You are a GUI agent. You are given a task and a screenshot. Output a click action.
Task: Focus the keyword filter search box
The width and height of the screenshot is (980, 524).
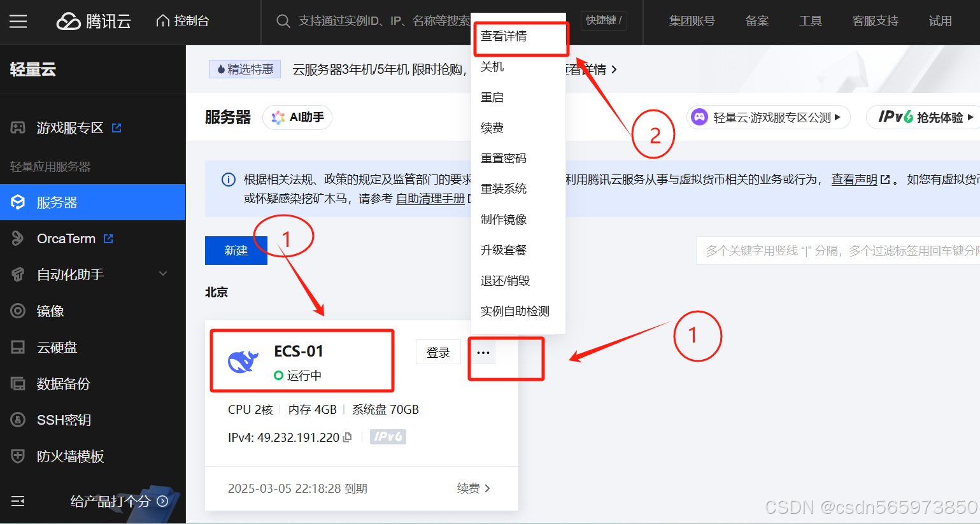(x=838, y=250)
